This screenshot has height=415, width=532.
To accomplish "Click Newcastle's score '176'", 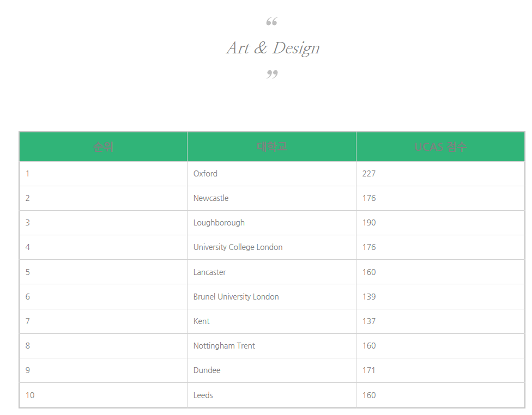I will pyautogui.click(x=369, y=198).
